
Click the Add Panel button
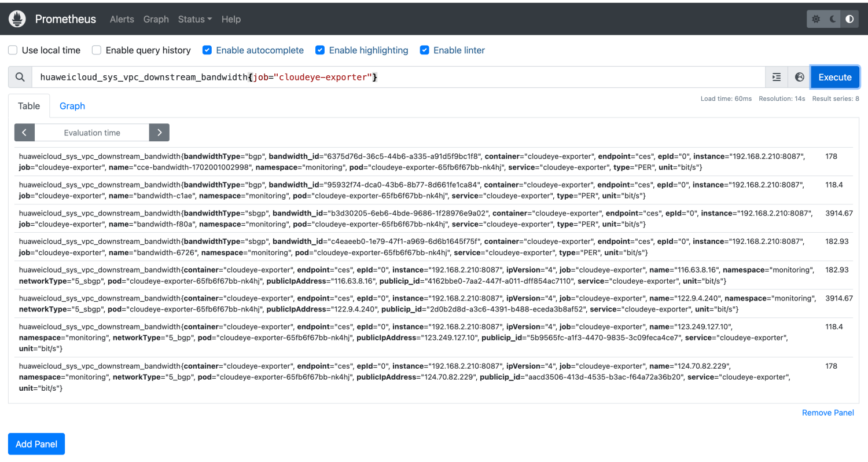(x=36, y=444)
